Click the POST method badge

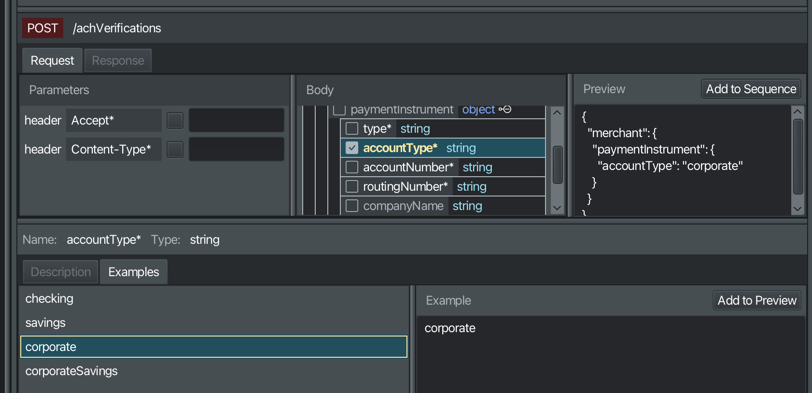click(42, 28)
